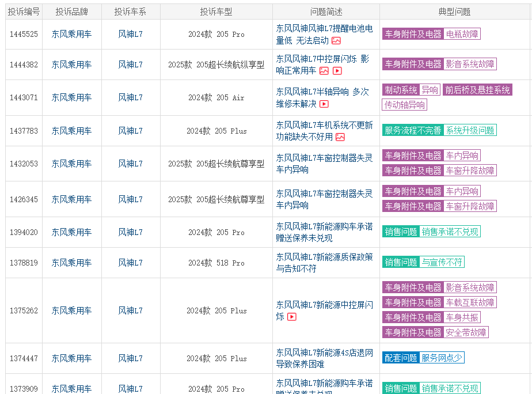Click model 2025款 205超长续航尊享型 in row 1432053

[x=216, y=164]
